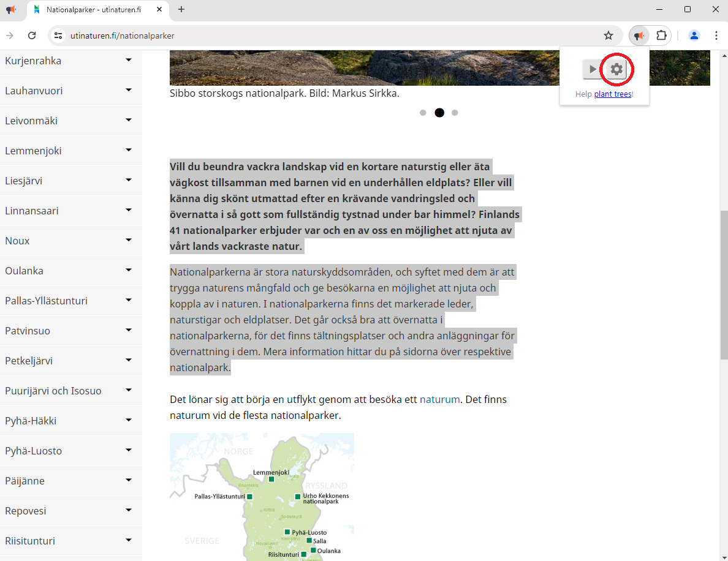Expand the Leivonmäki submenu arrow
728x561 pixels.
pos(129,120)
